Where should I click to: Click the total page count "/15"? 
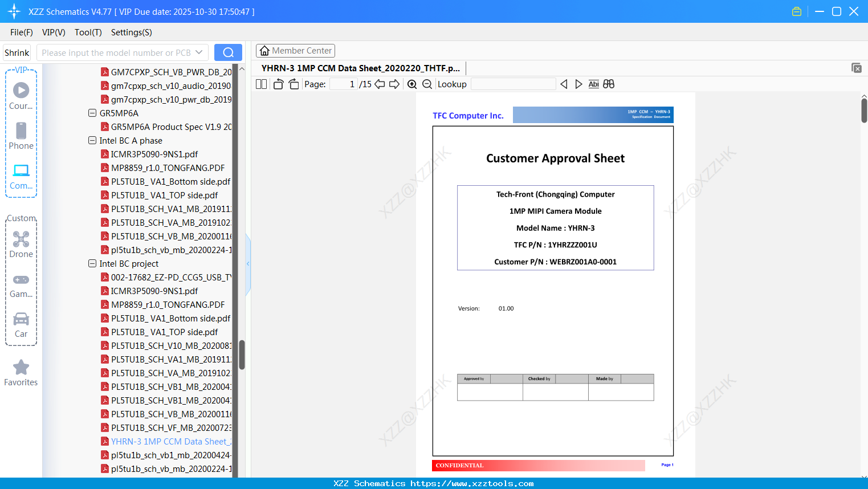(x=365, y=84)
